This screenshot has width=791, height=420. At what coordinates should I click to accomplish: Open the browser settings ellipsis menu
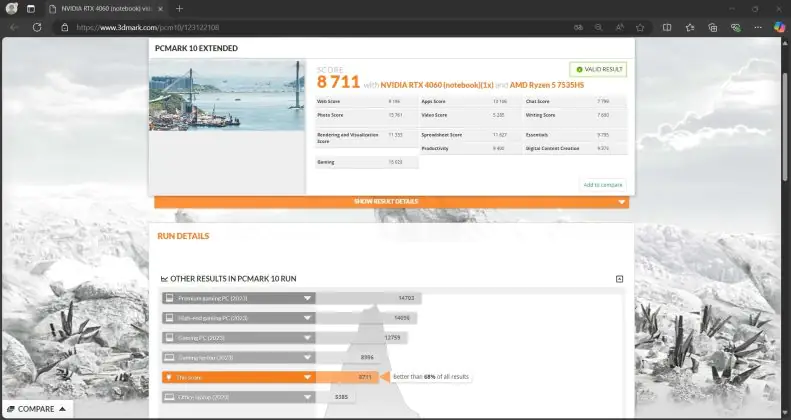[x=758, y=28]
